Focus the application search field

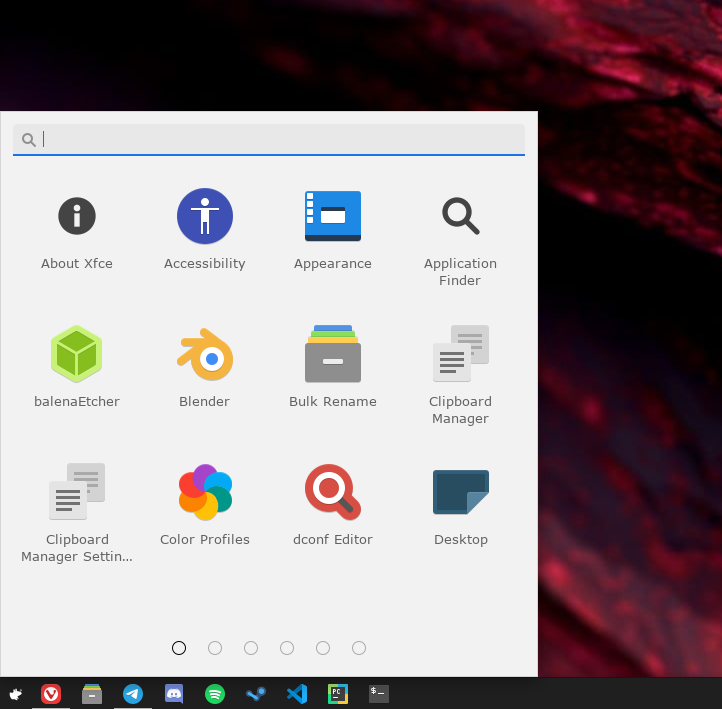(269, 139)
